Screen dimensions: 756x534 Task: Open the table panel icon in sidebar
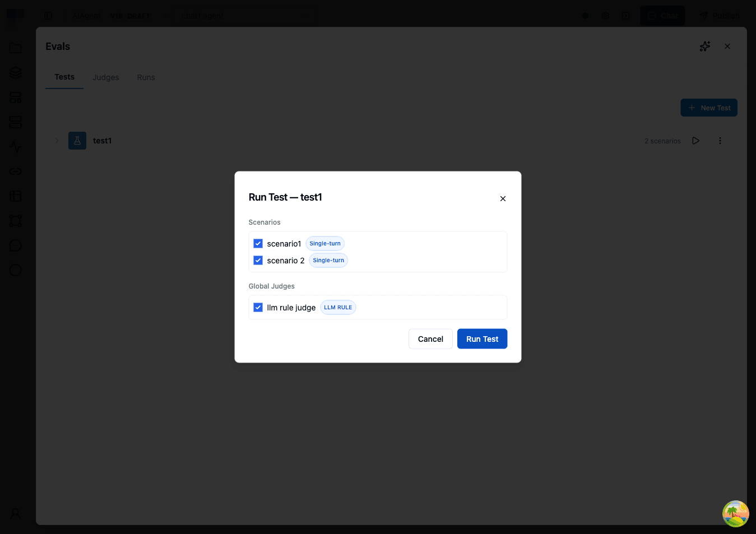point(15,196)
